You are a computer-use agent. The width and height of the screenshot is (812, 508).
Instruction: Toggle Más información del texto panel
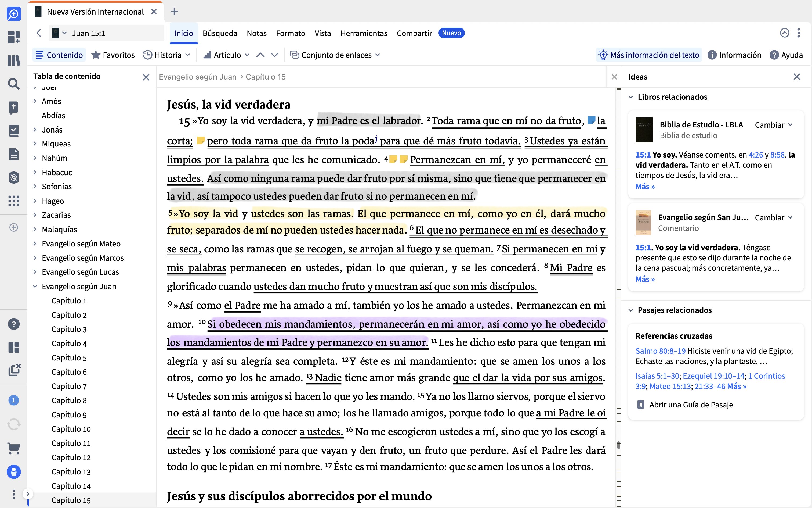pos(649,55)
